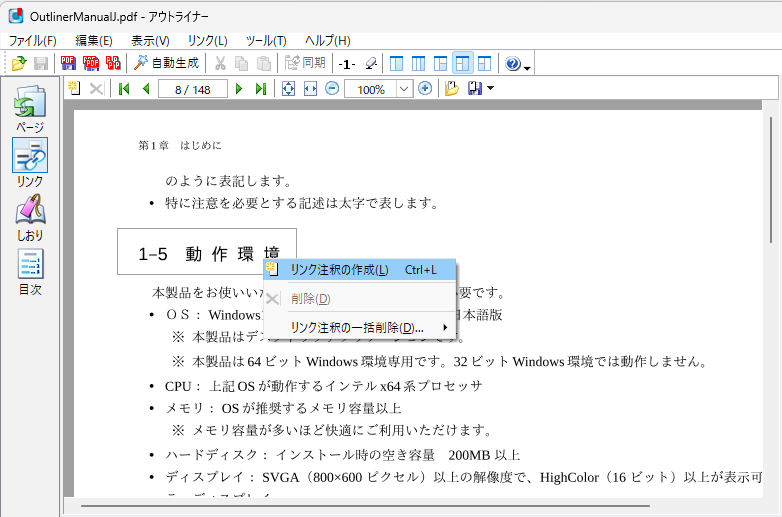Open the 表示(V) menu

pyautogui.click(x=150, y=40)
